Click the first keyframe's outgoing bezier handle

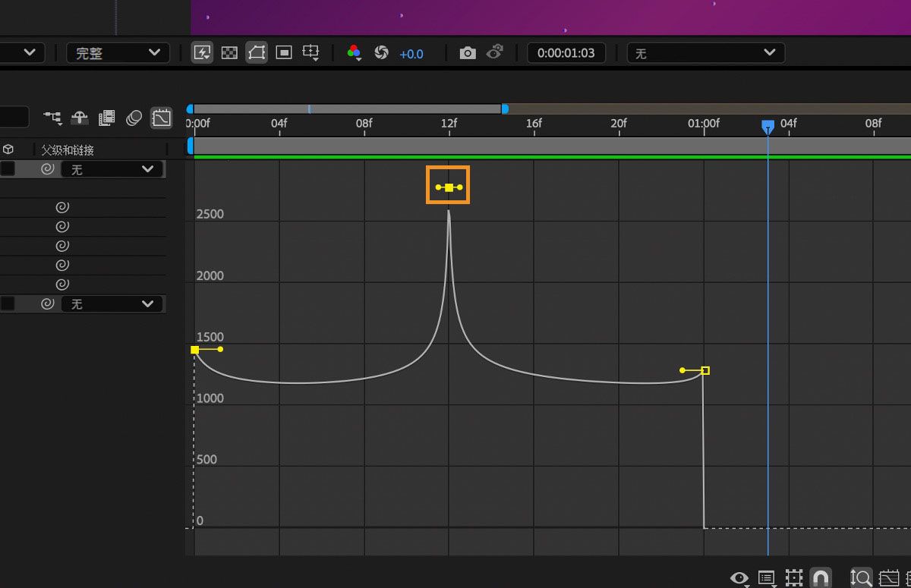220,349
